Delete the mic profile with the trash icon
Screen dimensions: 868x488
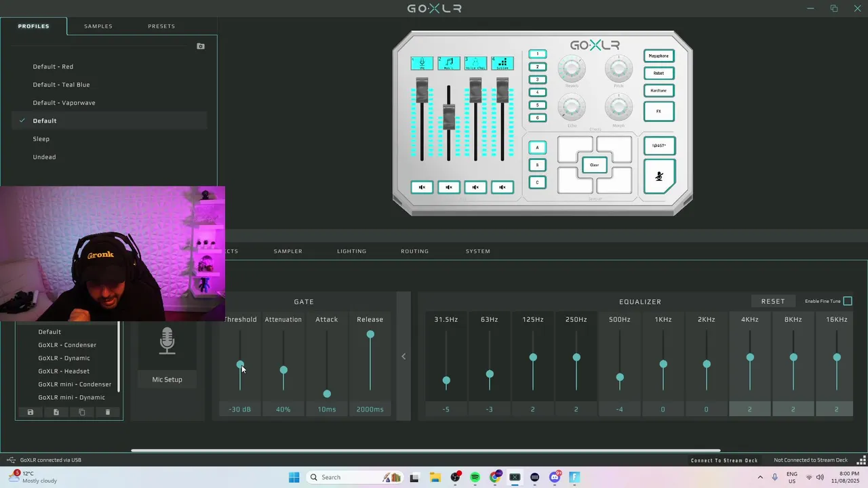107,412
